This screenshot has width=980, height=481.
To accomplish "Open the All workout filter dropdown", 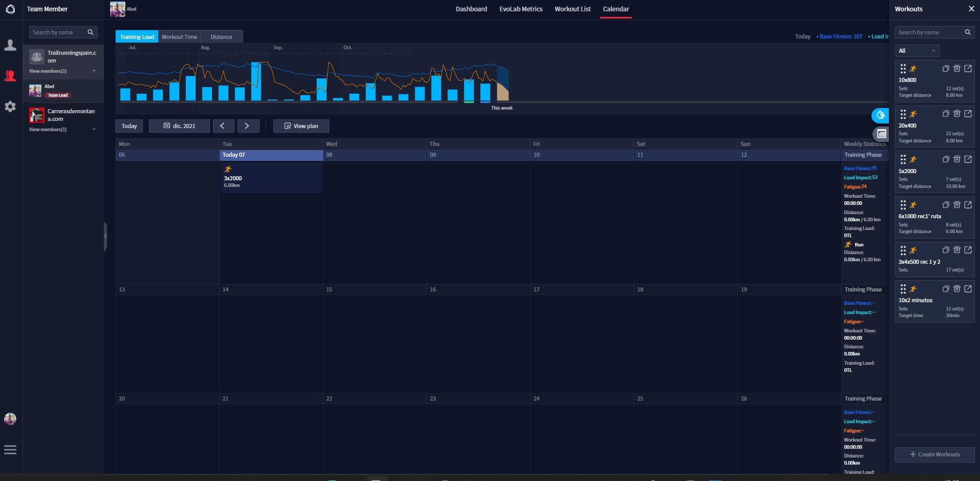I will (x=917, y=51).
